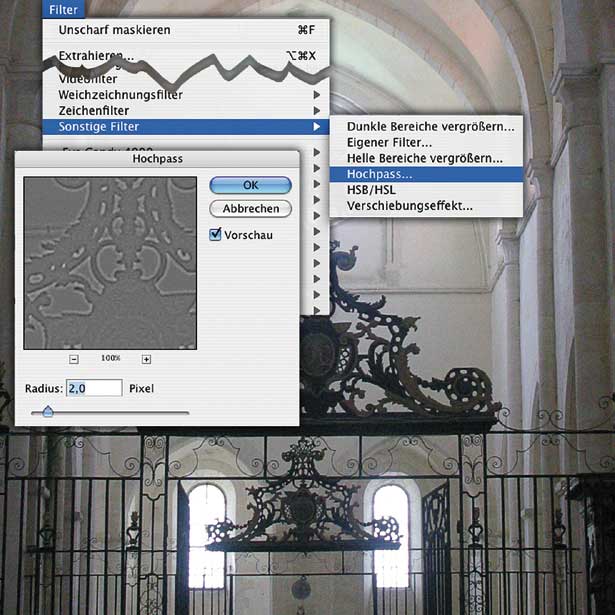Image resolution: width=615 pixels, height=615 pixels.
Task: Choose Unscharf maskieren menu entry
Action: click(x=186, y=30)
